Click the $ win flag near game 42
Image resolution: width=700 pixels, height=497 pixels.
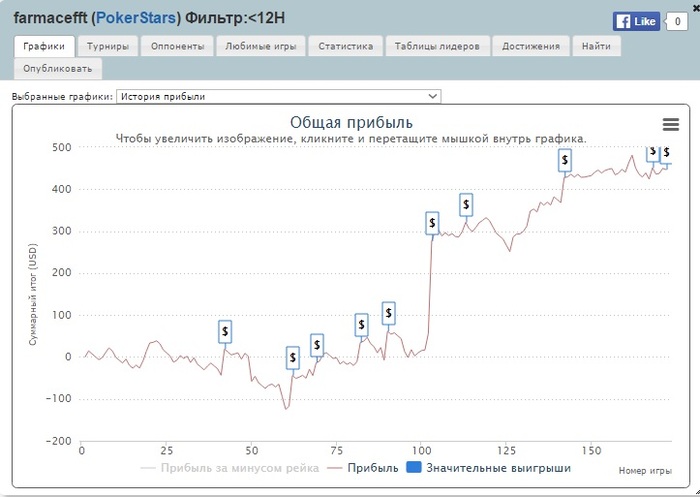(x=225, y=331)
